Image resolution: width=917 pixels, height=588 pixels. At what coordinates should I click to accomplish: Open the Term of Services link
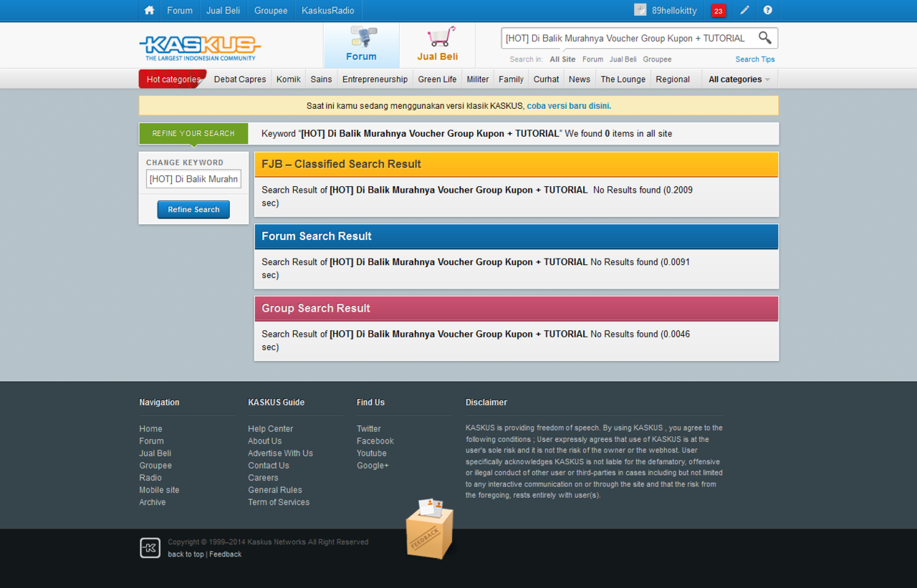279,502
